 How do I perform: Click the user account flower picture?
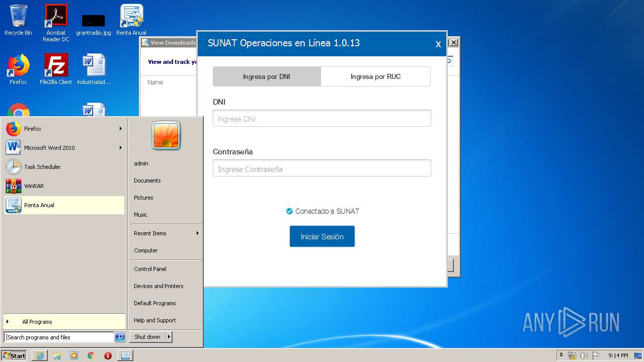coord(166,136)
